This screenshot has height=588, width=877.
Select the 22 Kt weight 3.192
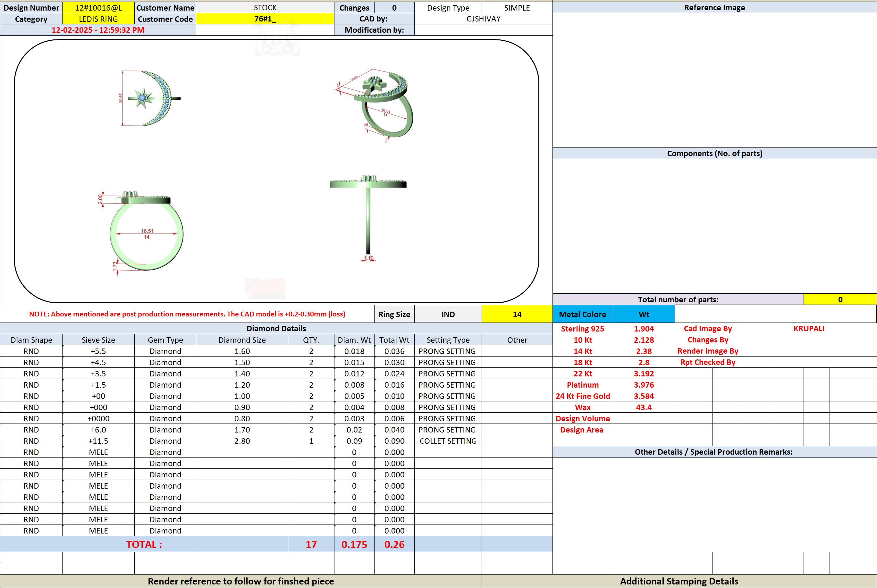click(644, 374)
